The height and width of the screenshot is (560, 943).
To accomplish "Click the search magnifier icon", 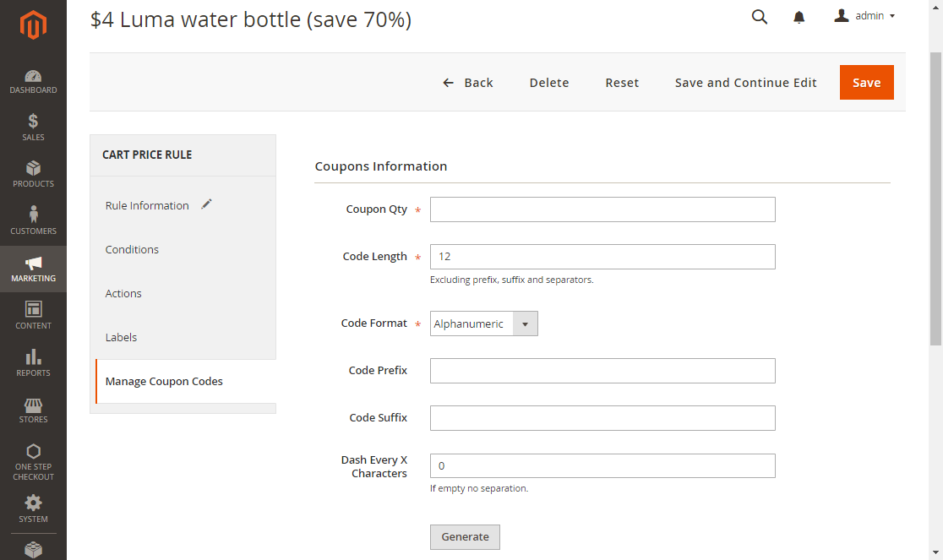I will point(760,17).
